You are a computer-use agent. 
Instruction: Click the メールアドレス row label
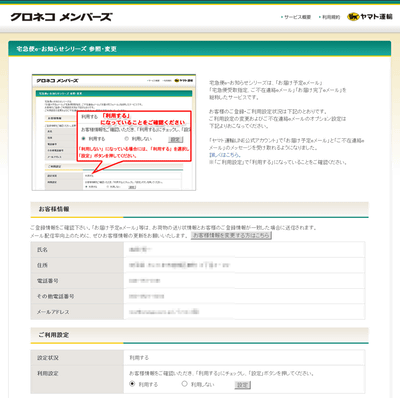pos(53,312)
